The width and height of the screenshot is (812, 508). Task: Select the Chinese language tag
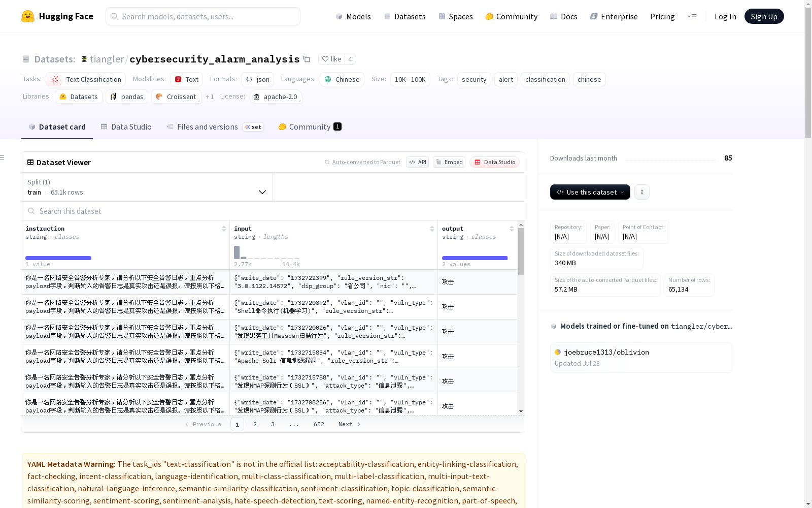(x=342, y=79)
